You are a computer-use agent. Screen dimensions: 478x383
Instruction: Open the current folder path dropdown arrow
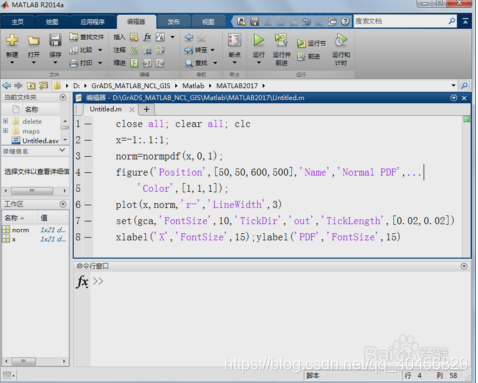tap(453, 86)
